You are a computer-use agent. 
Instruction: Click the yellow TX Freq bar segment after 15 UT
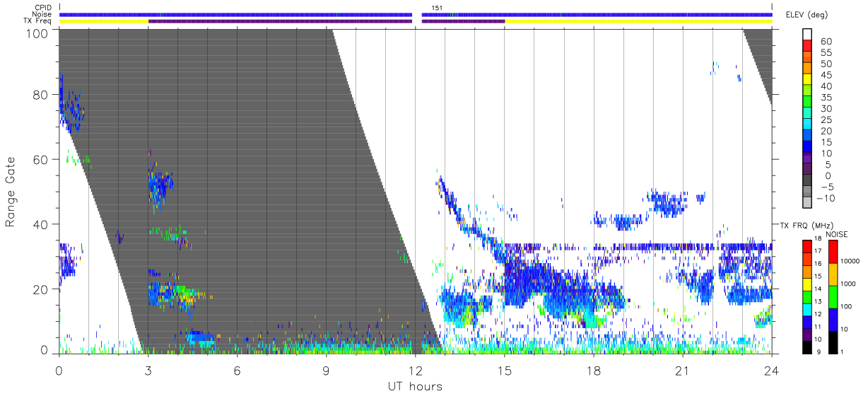638,21
